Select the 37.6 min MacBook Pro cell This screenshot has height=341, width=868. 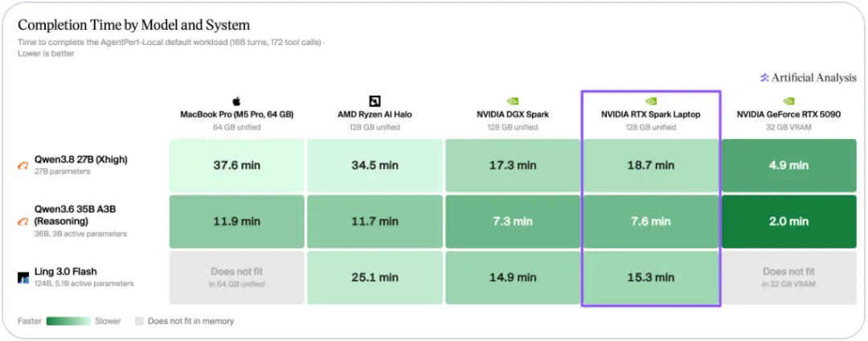[x=237, y=165]
